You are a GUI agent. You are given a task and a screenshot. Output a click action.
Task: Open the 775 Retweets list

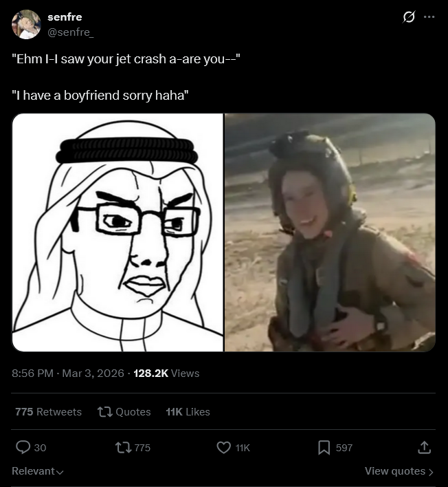click(48, 412)
